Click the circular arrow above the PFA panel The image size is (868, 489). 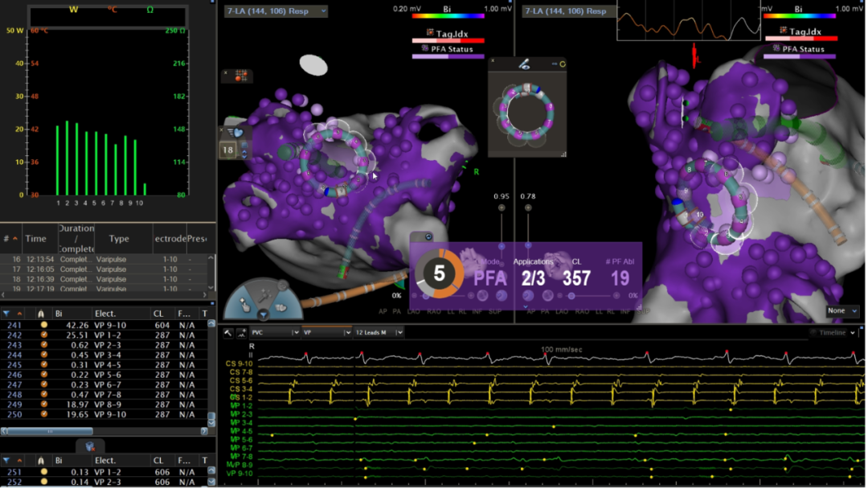pyautogui.click(x=428, y=237)
